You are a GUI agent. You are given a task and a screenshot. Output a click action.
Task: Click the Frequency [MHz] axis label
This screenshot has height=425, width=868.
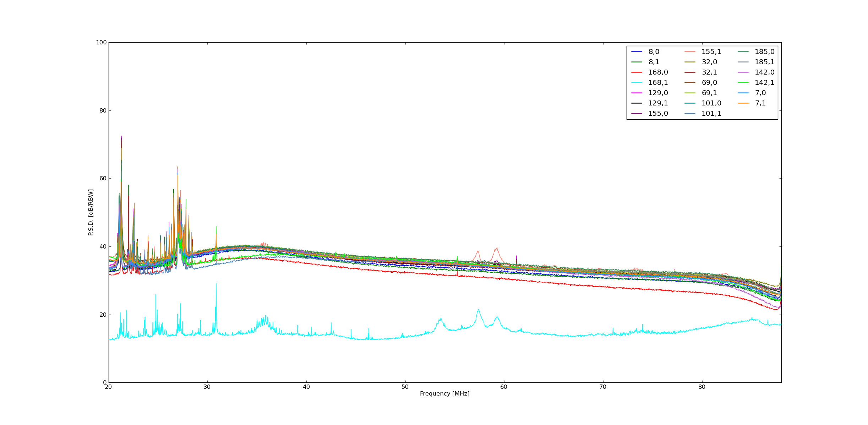click(444, 394)
